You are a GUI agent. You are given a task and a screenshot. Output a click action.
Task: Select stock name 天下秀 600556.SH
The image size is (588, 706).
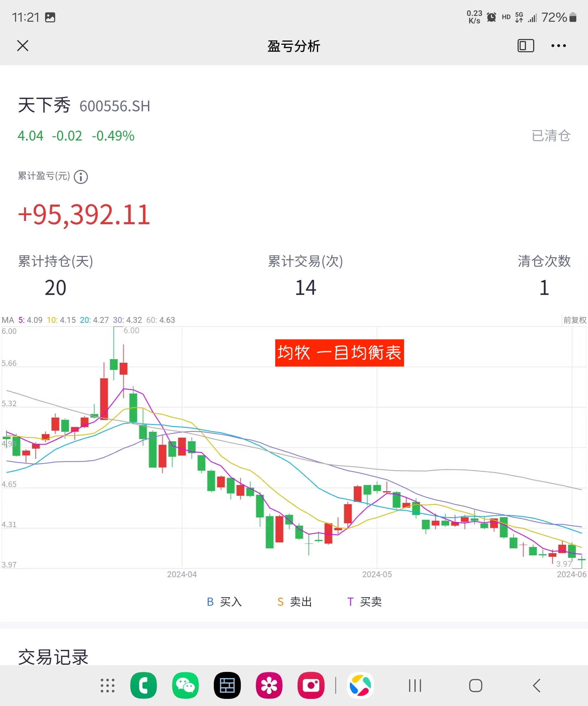(x=84, y=105)
